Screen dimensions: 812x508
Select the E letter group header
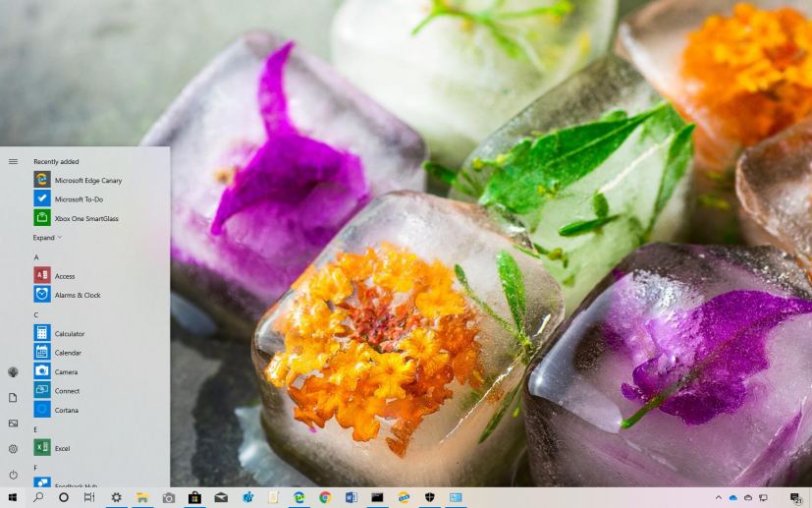coord(35,429)
